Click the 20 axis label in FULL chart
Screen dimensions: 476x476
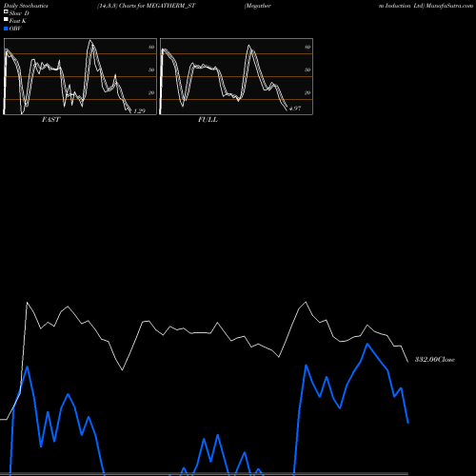[307, 93]
